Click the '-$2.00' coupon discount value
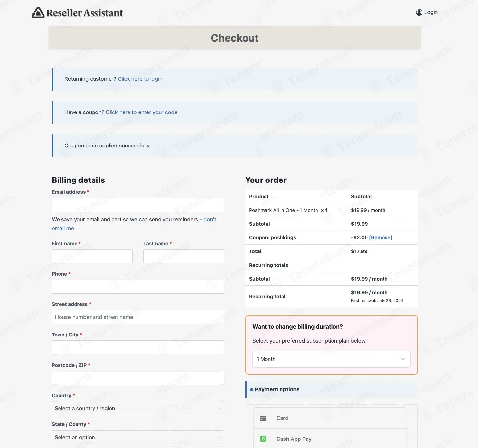The image size is (478, 448). point(359,238)
